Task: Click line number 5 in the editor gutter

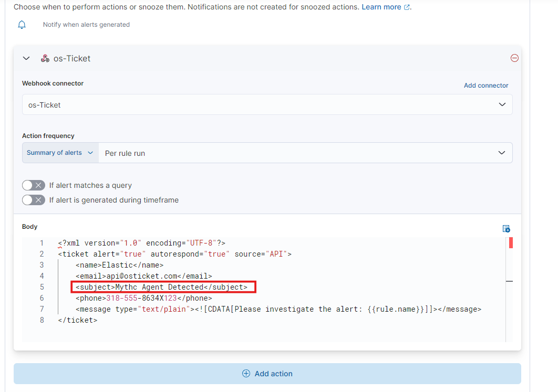Action: [x=42, y=287]
